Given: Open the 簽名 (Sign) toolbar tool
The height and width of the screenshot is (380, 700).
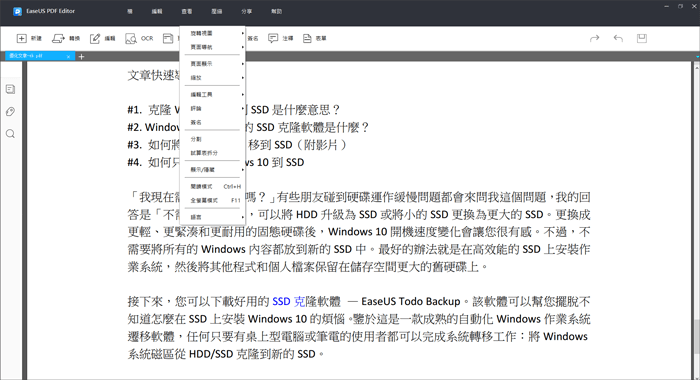Looking at the screenshot, I should tap(253, 38).
